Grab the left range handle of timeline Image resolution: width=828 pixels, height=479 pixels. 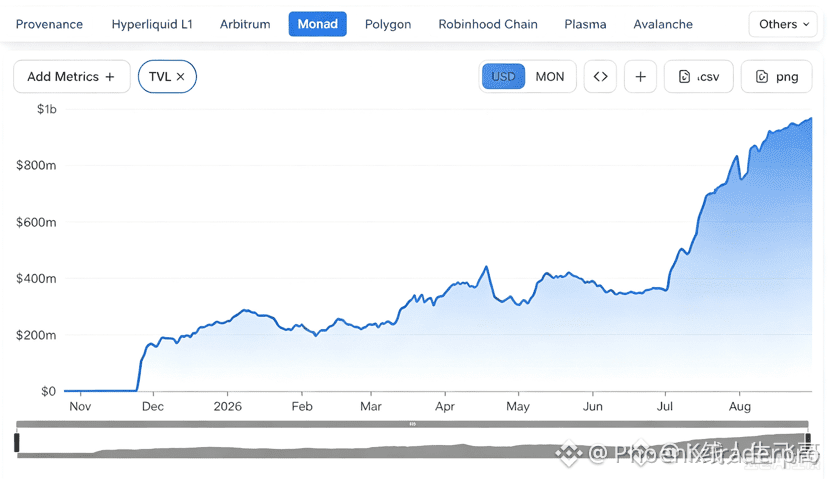pyautogui.click(x=16, y=443)
